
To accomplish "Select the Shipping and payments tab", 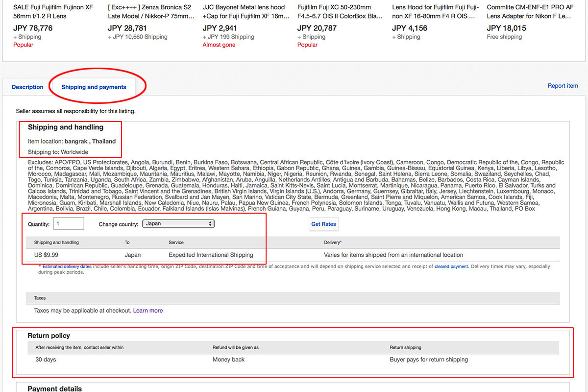I will 94,87.
